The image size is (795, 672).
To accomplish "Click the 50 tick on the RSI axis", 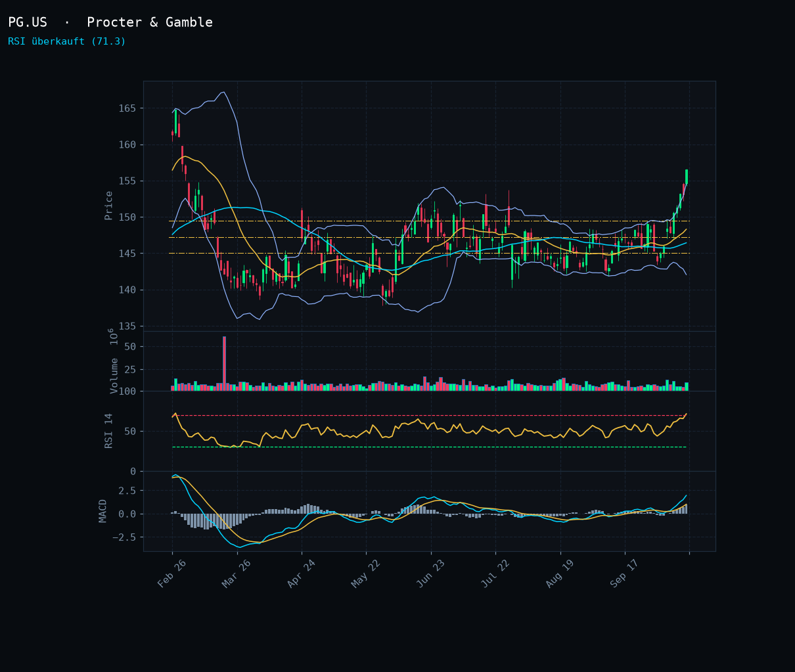I will pos(130,432).
